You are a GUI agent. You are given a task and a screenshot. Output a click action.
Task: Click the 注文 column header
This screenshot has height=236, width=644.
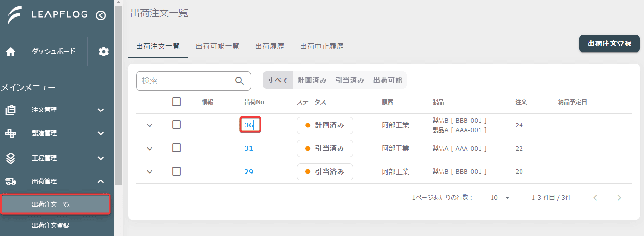pos(521,102)
